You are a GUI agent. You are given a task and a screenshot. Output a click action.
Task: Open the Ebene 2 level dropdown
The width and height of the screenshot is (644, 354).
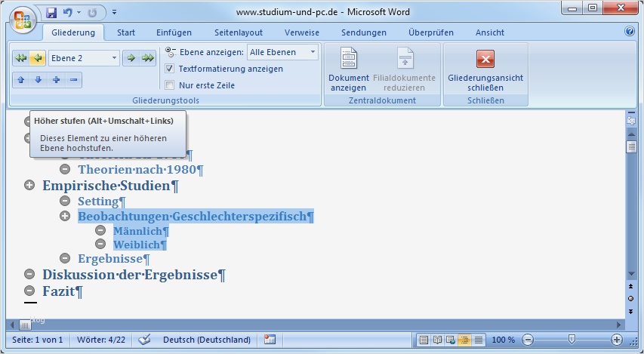tap(114, 58)
